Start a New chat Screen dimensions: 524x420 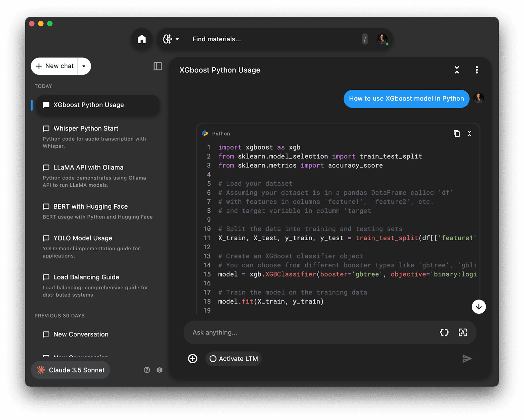click(55, 66)
